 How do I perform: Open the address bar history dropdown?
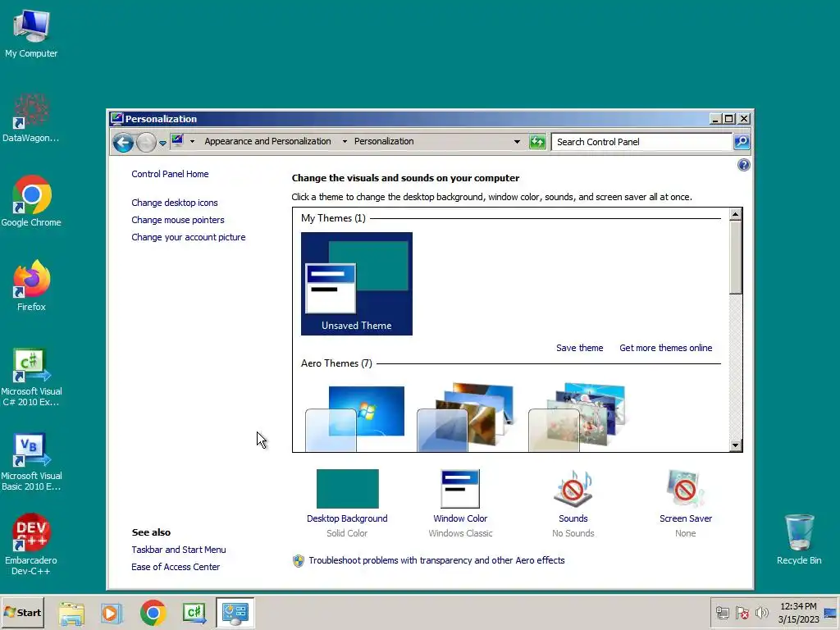pyautogui.click(x=517, y=142)
